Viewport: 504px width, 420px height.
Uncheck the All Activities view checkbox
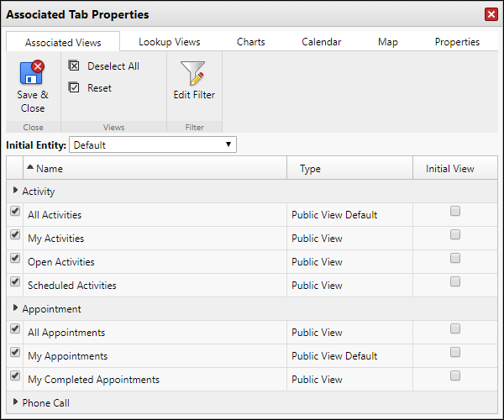pyautogui.click(x=15, y=212)
